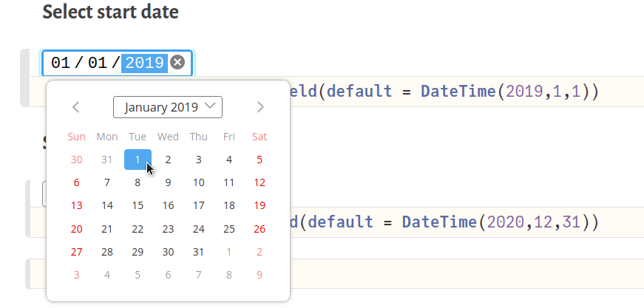
Task: Select Monday January 7
Action: pyautogui.click(x=107, y=182)
